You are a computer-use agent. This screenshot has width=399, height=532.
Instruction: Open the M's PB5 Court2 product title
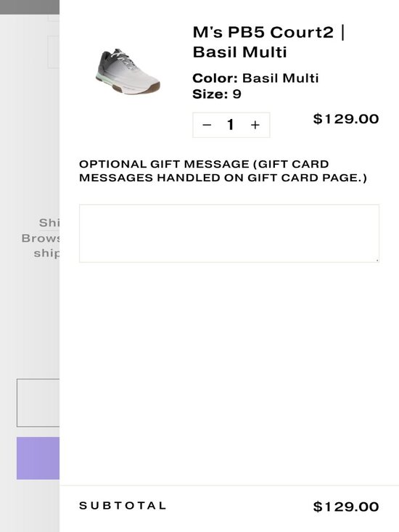pos(269,42)
